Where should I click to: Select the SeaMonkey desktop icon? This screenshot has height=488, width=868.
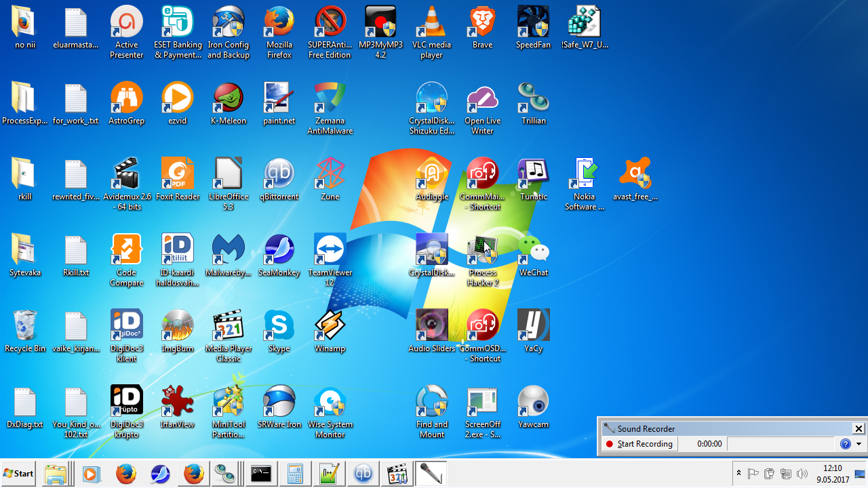(x=279, y=256)
